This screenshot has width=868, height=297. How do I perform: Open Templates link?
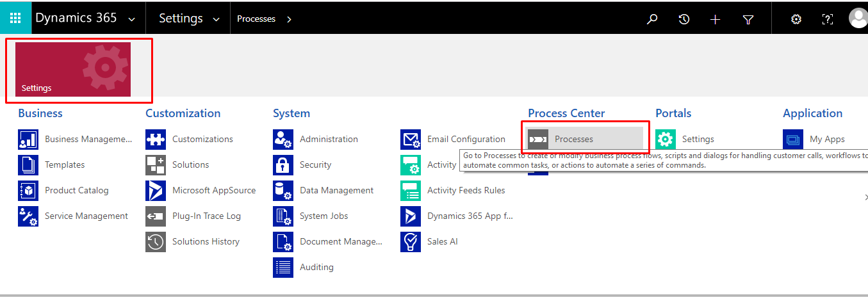[65, 165]
